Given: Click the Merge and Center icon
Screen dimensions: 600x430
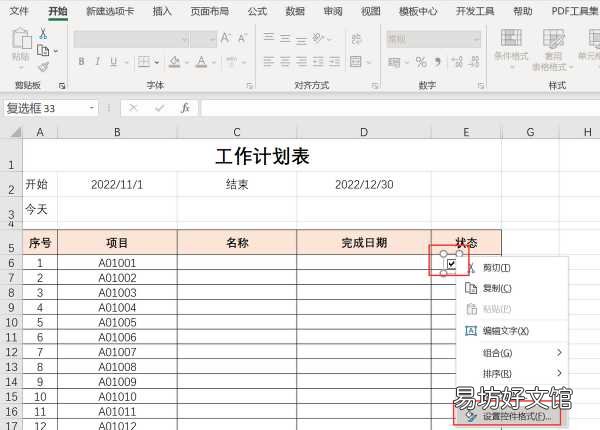Looking at the screenshot, I should tap(356, 61).
